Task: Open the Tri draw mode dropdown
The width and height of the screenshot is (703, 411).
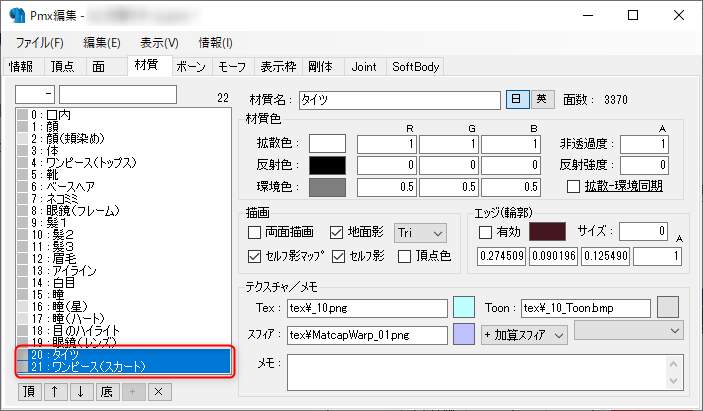Action: pyautogui.click(x=420, y=233)
